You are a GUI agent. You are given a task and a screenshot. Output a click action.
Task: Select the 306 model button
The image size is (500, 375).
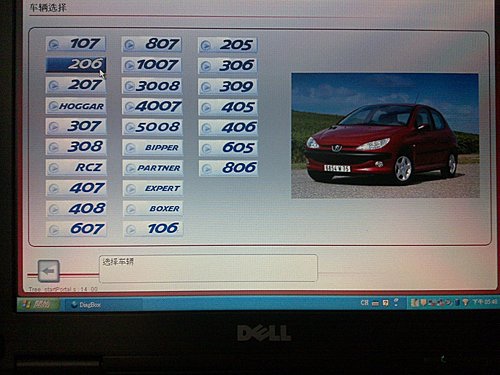228,66
